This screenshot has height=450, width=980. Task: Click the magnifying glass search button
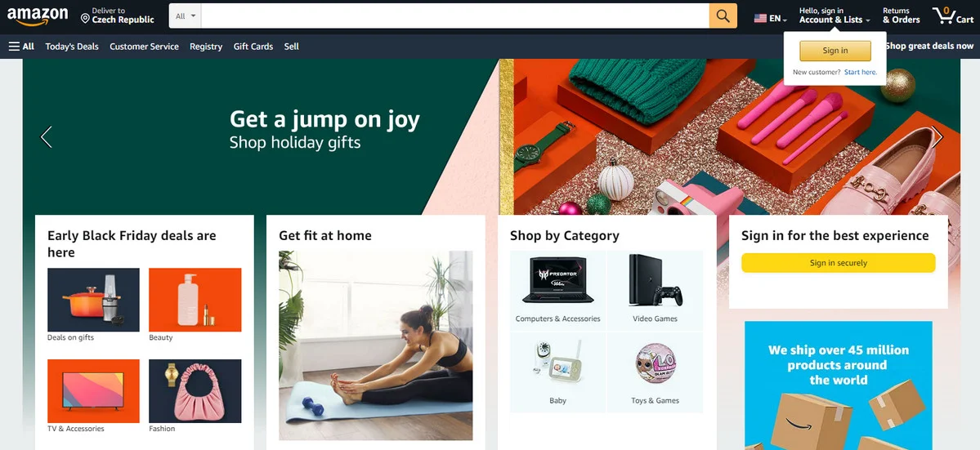point(723,16)
